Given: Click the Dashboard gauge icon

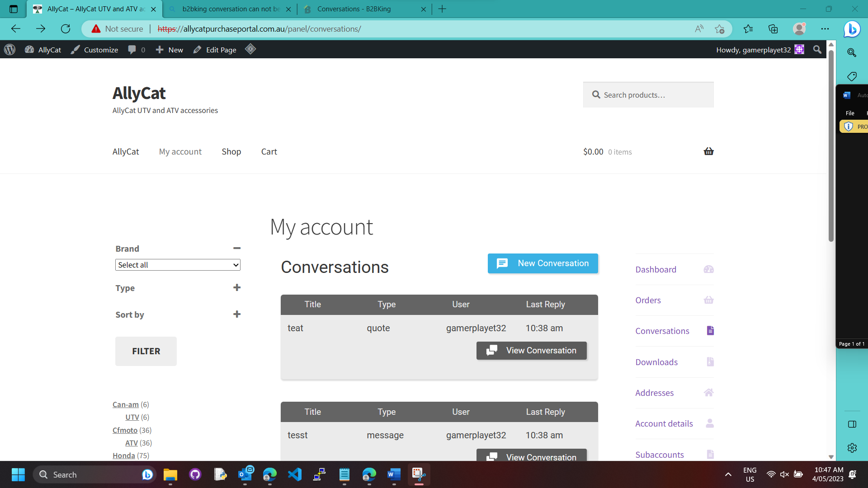Looking at the screenshot, I should point(708,270).
